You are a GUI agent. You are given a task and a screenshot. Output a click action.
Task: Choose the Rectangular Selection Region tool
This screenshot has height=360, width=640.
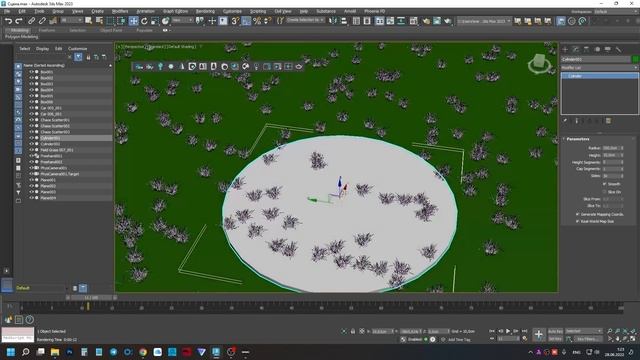click(111, 21)
